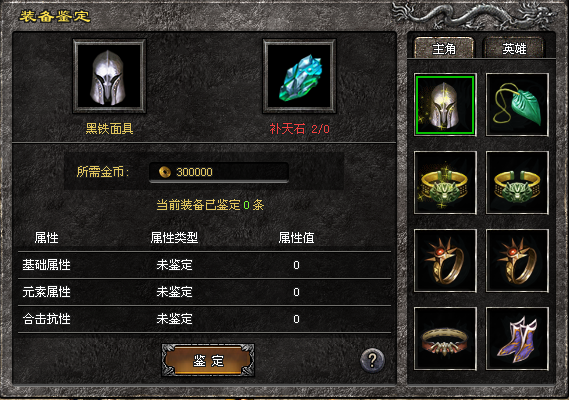This screenshot has height=400, width=569.
Task: Choose the plain green dragon bracelet
Action: coord(517,183)
